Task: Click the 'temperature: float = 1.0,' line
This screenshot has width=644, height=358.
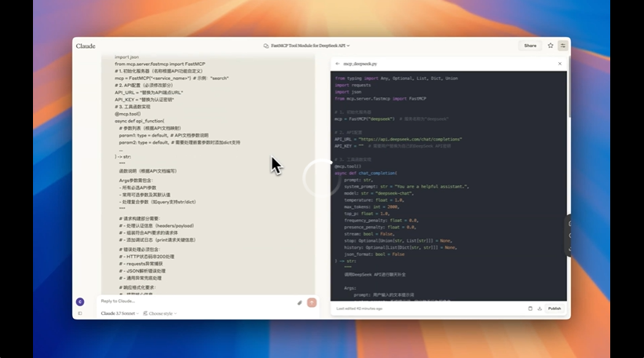Action: click(x=374, y=200)
